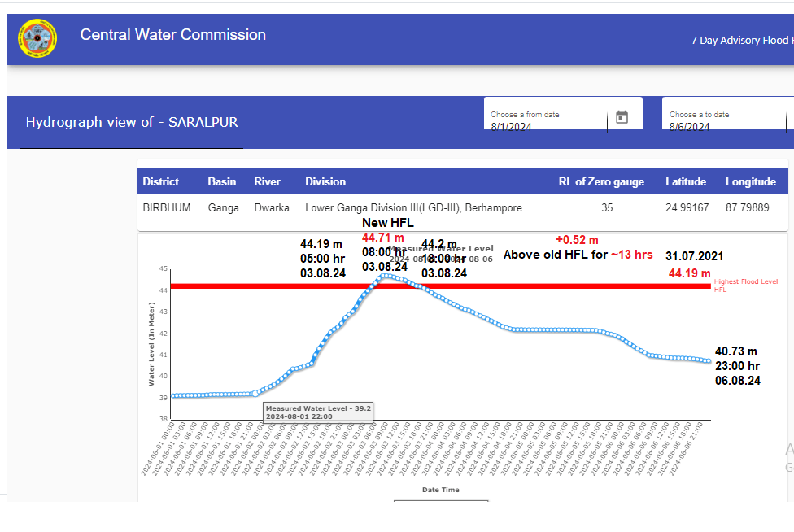Click the RL of Zero gauge header
This screenshot has width=794, height=532.
click(x=600, y=181)
